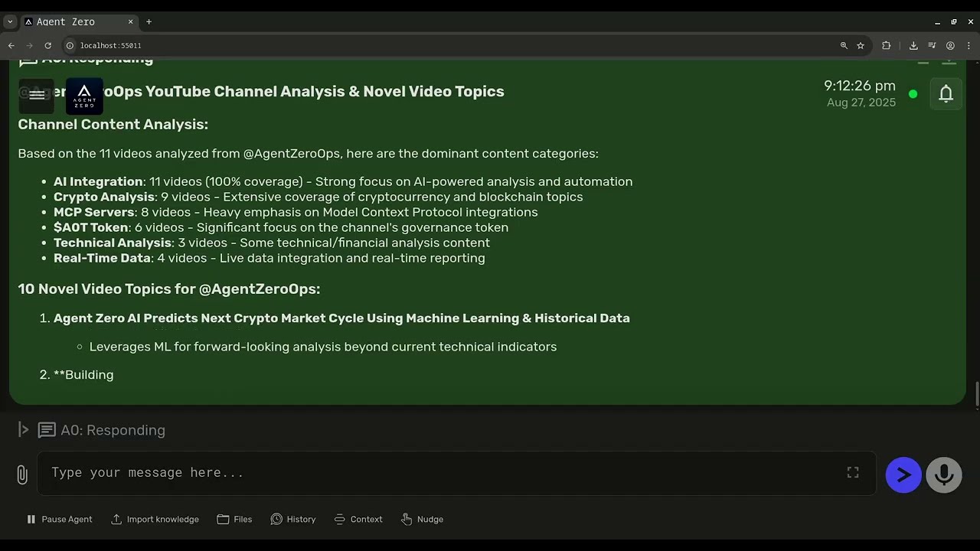Select the Agent Zero browser tab
Image resolution: width=980 pixels, height=551 pixels.
(77, 22)
